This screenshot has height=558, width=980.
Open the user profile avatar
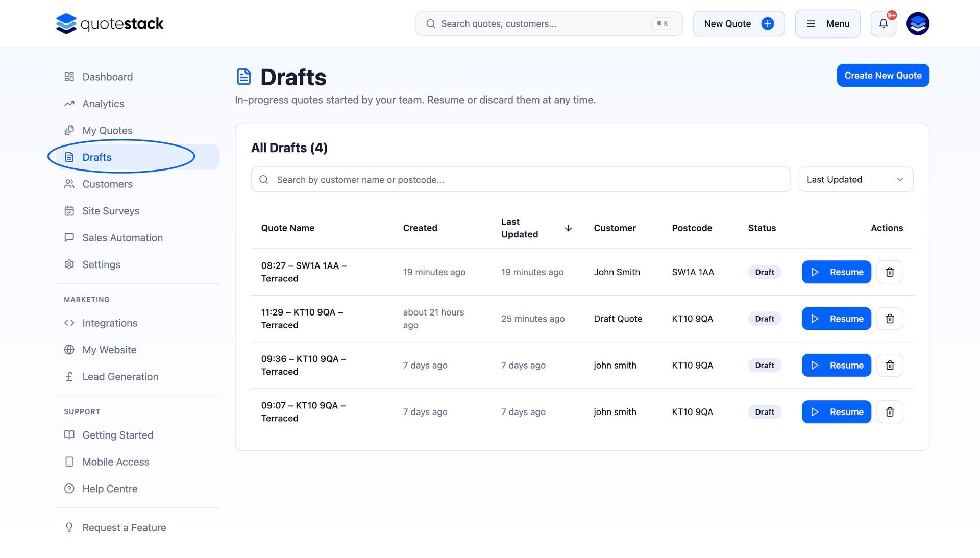pyautogui.click(x=917, y=23)
